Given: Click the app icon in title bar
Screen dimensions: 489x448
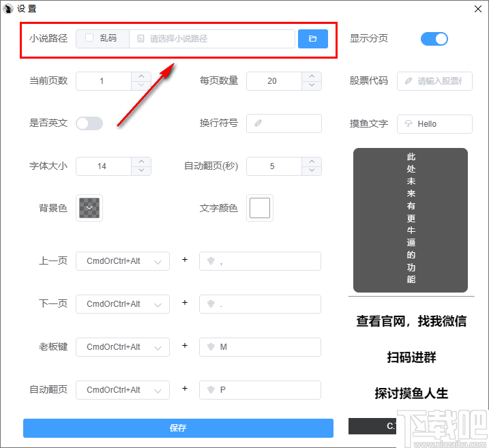Looking at the screenshot, I should click(8, 8).
